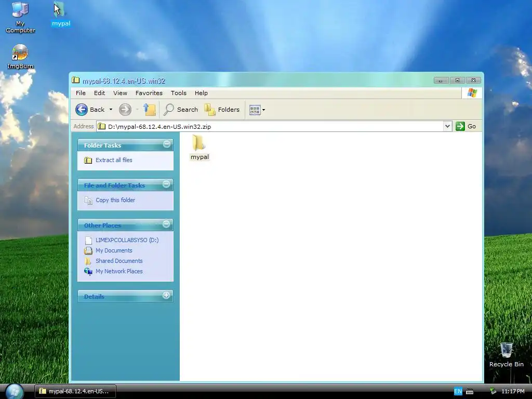Minimize the mypal zip window

(x=441, y=81)
